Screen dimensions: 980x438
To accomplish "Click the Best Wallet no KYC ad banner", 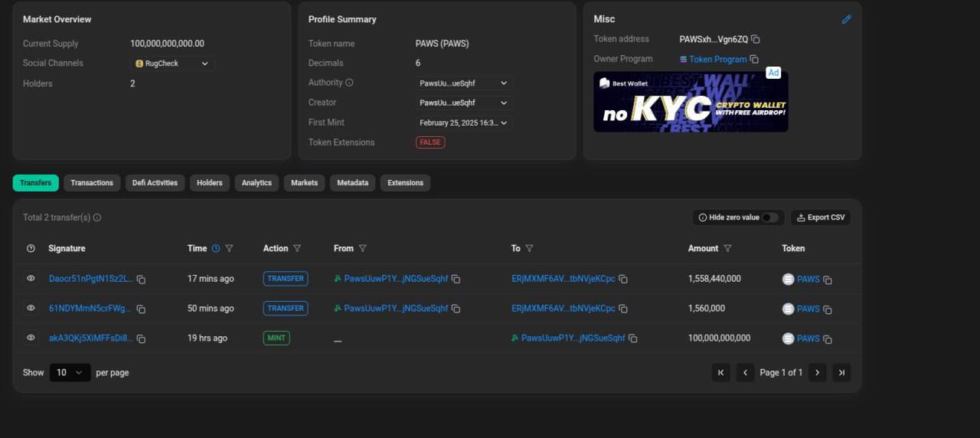I will (691, 102).
